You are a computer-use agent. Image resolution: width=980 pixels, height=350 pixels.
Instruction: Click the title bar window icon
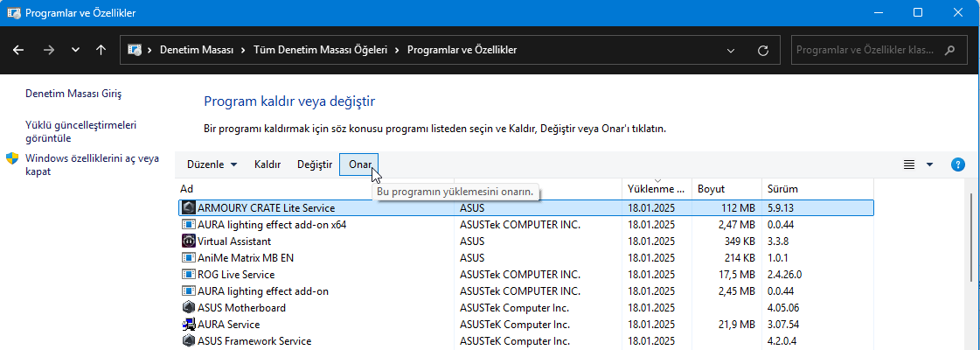coord(12,12)
